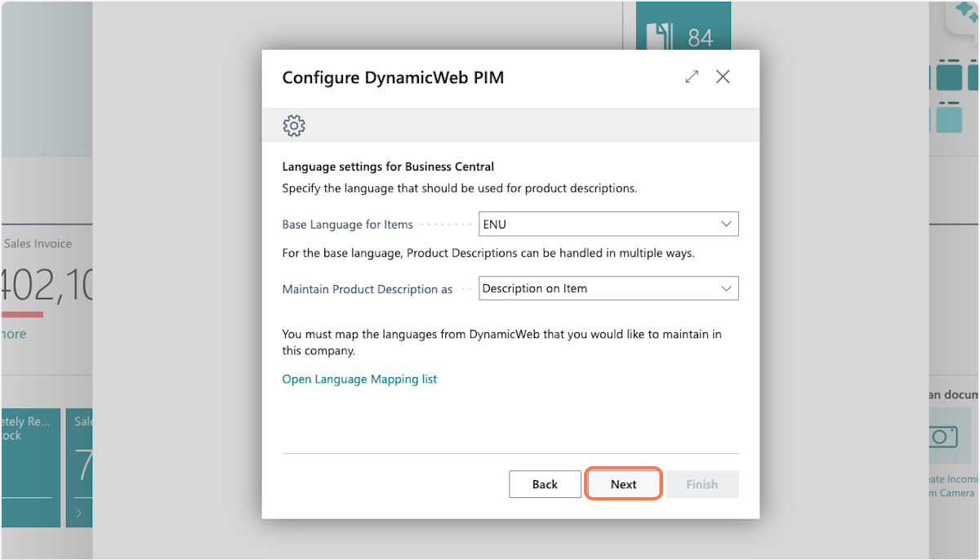Click chevron beside Description on Item

[726, 288]
